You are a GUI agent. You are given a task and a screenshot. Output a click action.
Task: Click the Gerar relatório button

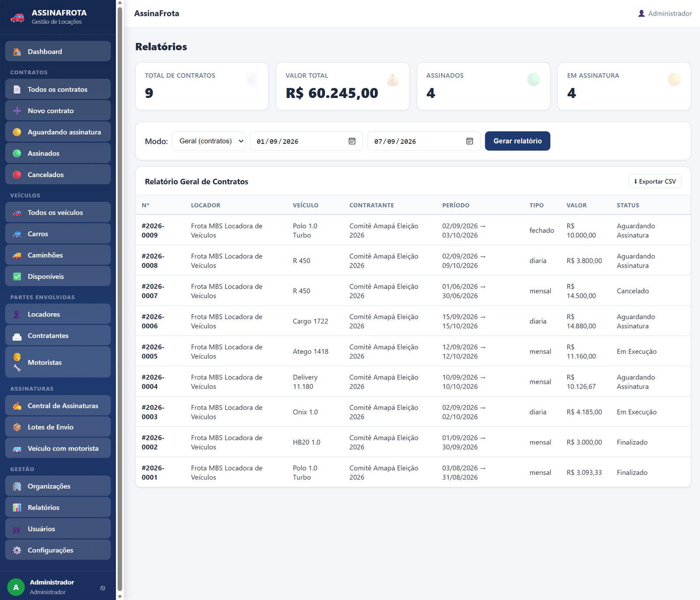click(518, 141)
